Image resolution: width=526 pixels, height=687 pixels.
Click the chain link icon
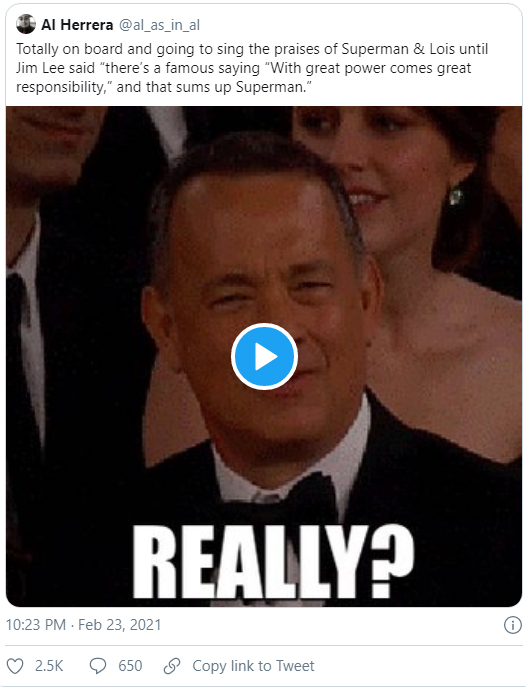click(x=172, y=666)
